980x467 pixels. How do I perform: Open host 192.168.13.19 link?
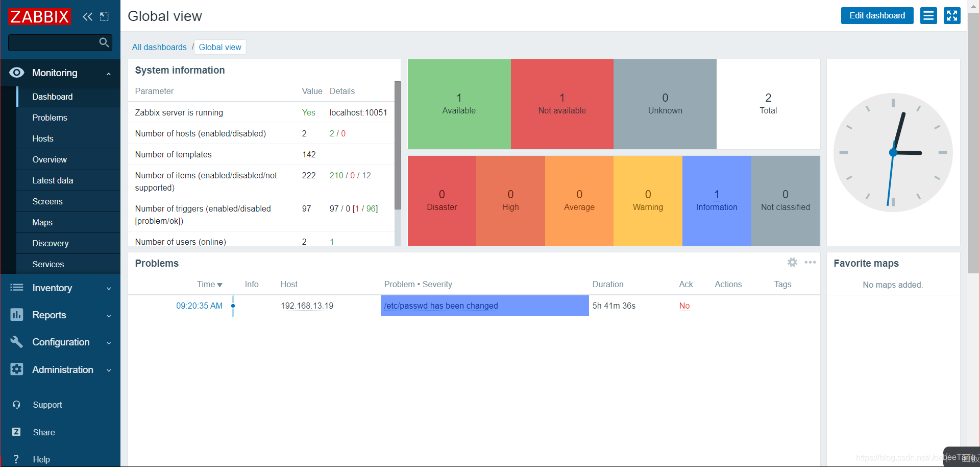[307, 306]
